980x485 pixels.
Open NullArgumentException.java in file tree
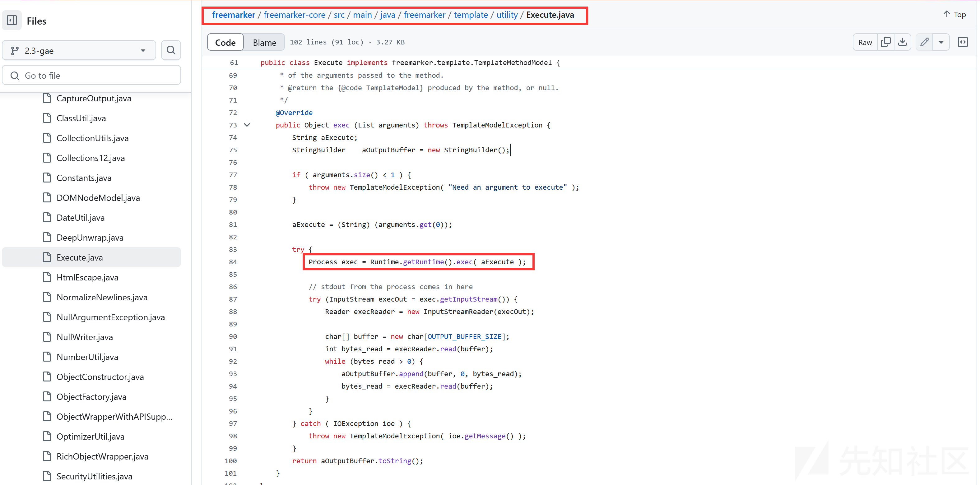[x=110, y=317]
